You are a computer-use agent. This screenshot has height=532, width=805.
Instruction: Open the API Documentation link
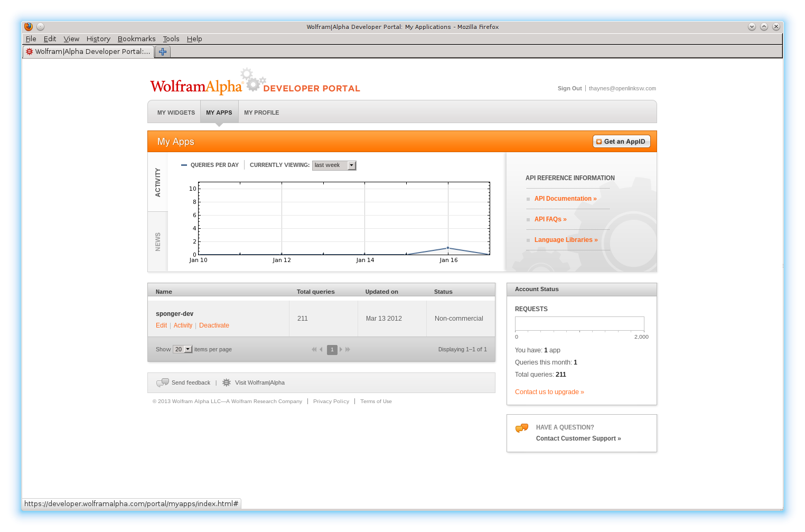(x=565, y=199)
